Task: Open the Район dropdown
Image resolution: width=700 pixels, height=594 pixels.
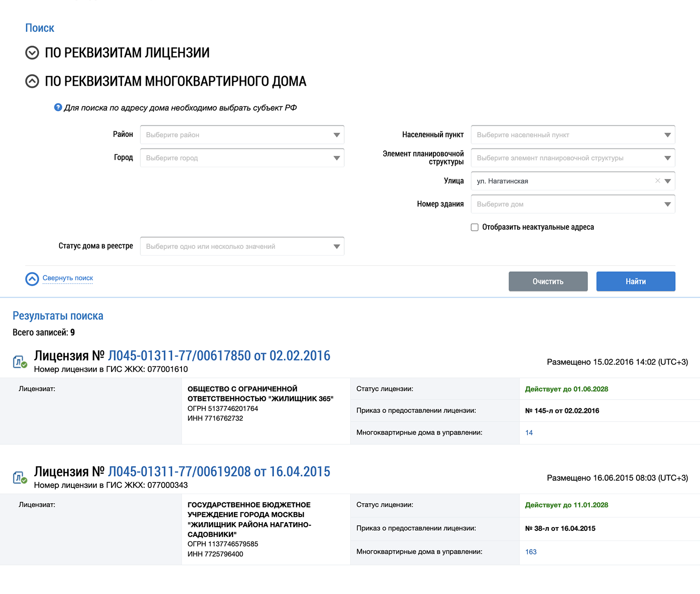Action: [242, 135]
